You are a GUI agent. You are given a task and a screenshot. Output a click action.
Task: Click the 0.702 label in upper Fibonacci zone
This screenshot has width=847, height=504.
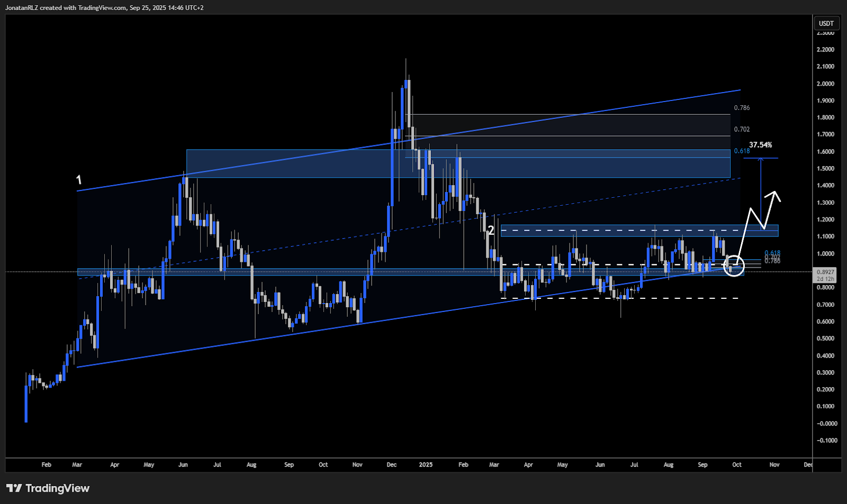tap(742, 129)
